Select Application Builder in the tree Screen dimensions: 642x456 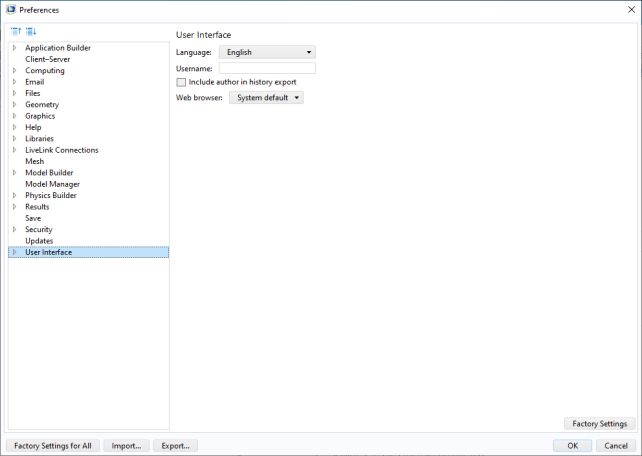coord(58,48)
